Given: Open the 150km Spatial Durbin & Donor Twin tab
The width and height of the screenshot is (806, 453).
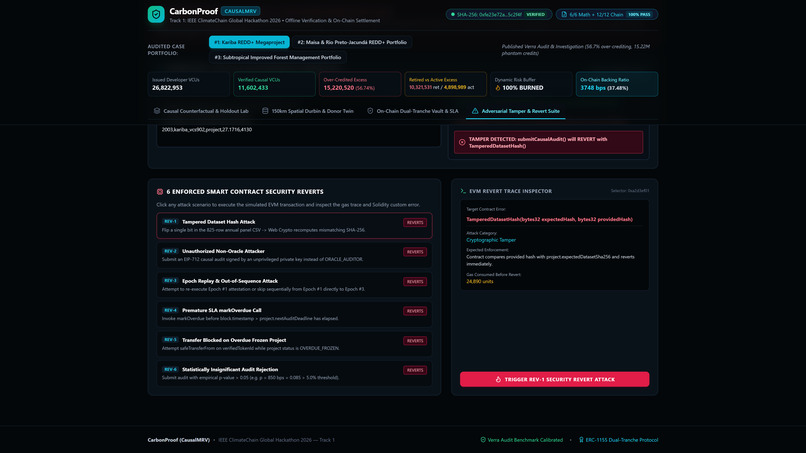Looking at the screenshot, I should point(307,111).
